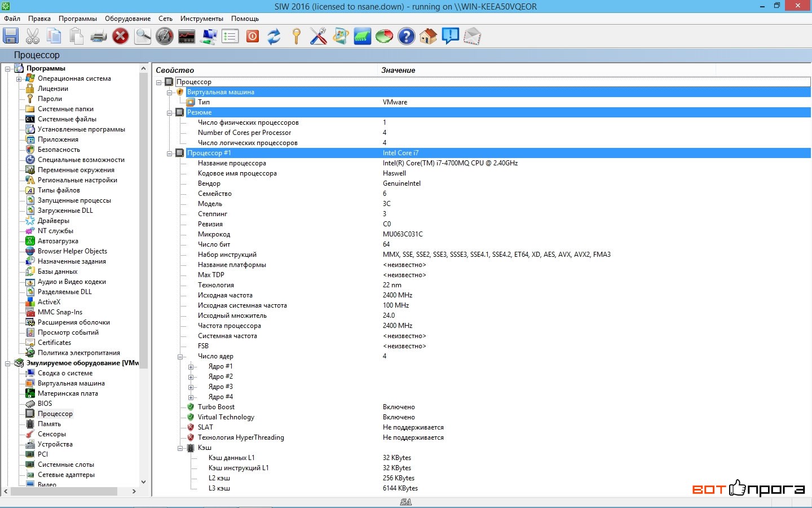This screenshot has width=812, height=508.
Task: Collapse the Программы tree node
Action: (x=8, y=69)
